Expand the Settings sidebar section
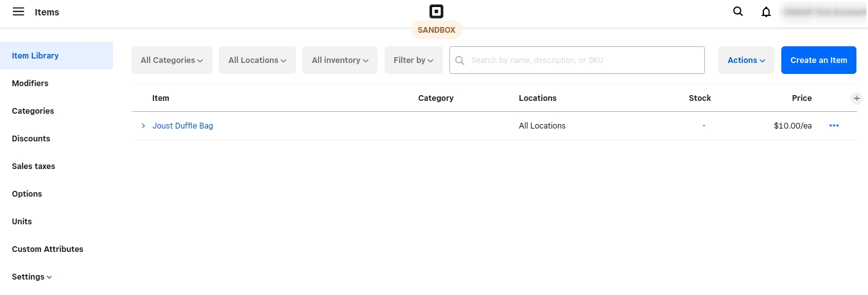 coord(31,277)
